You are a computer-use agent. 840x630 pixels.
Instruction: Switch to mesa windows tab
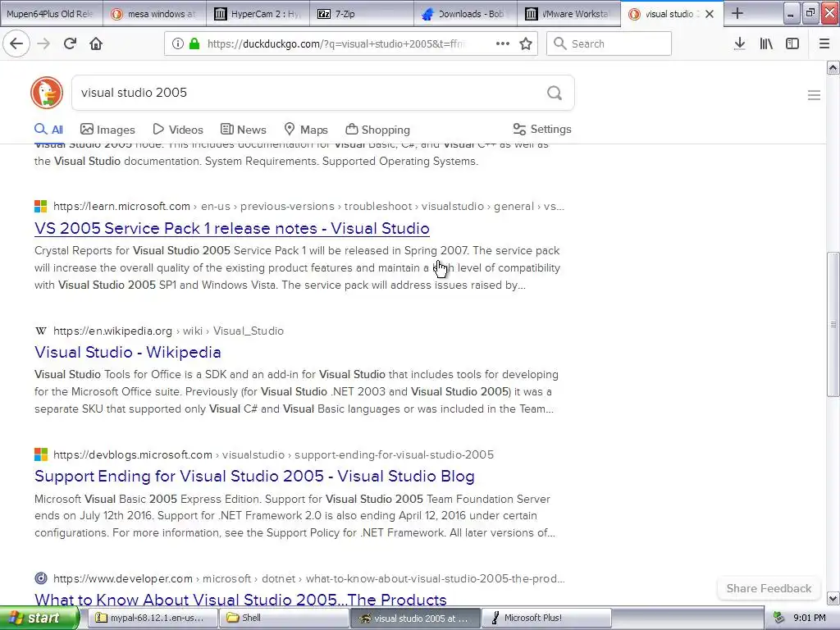tap(154, 14)
